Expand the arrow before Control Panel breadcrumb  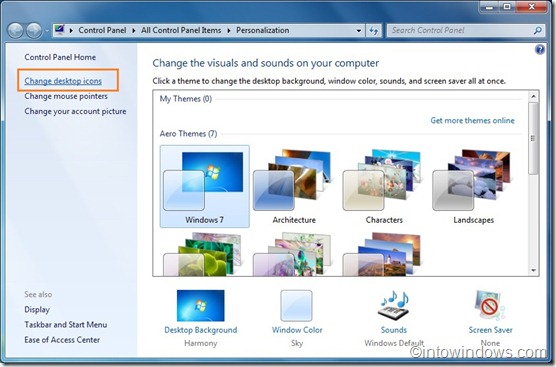71,30
